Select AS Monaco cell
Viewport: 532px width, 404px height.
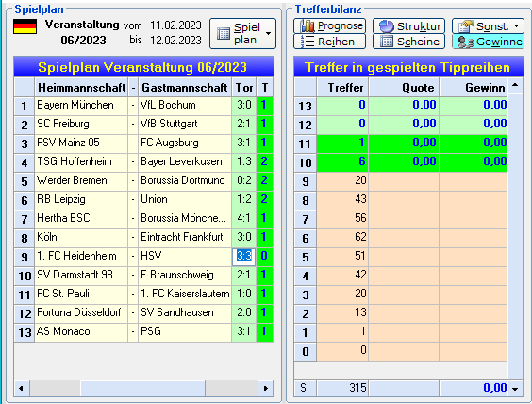click(81, 331)
